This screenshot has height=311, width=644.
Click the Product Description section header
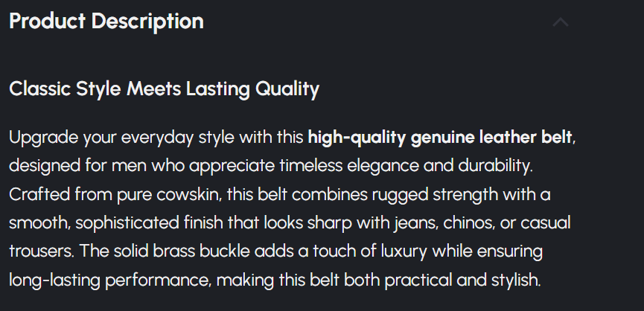pos(106,22)
